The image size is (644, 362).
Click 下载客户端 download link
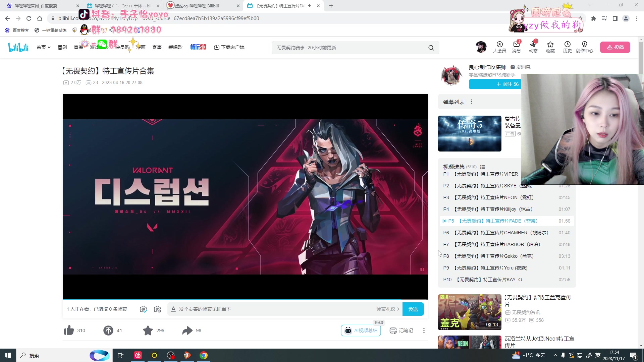pyautogui.click(x=229, y=47)
